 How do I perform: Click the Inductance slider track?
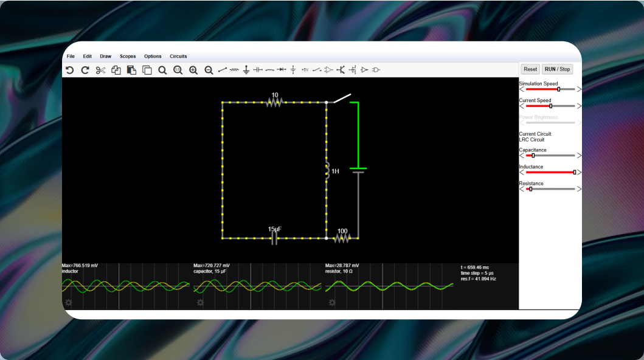(550, 173)
